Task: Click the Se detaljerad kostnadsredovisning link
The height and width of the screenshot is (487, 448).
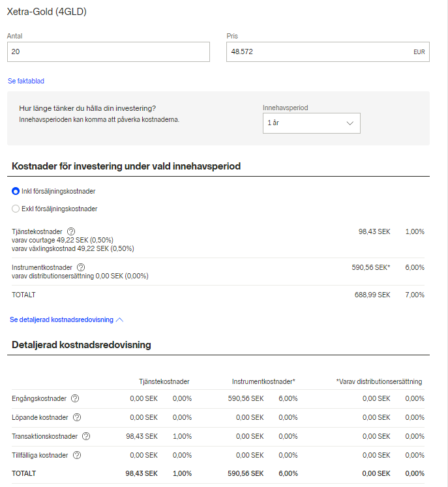Action: [61, 320]
